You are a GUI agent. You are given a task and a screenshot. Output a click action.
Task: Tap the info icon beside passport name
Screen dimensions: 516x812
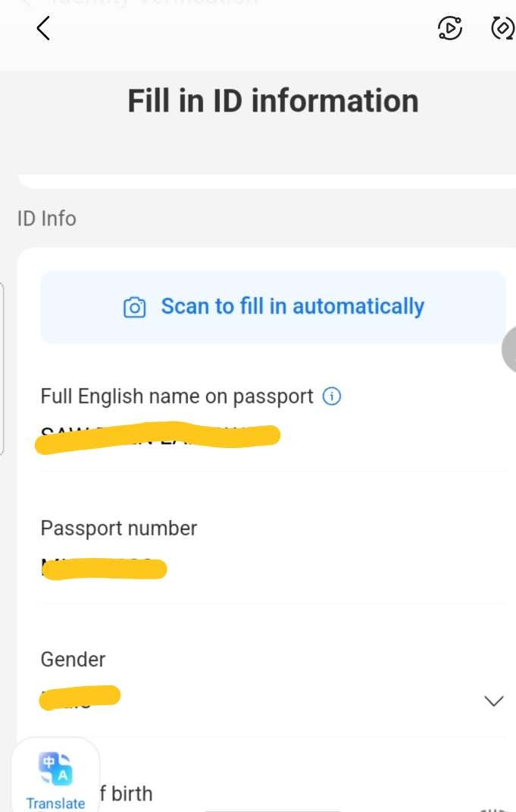tap(332, 396)
